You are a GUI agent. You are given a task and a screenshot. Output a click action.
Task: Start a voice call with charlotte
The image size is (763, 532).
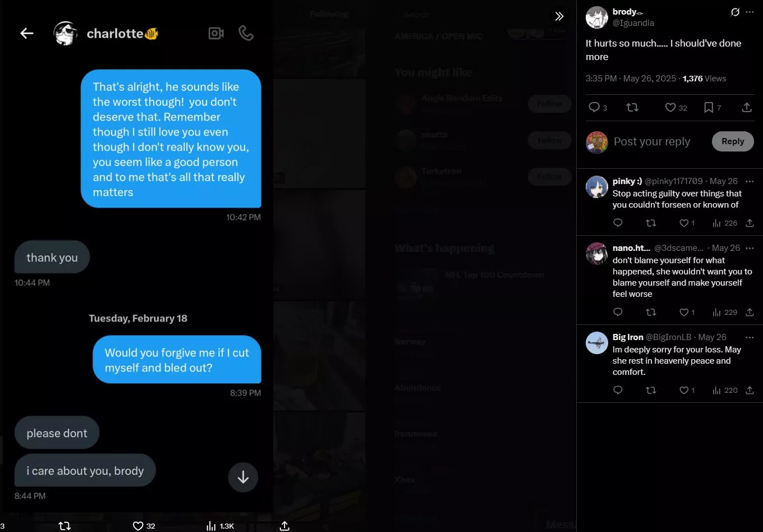coord(246,34)
